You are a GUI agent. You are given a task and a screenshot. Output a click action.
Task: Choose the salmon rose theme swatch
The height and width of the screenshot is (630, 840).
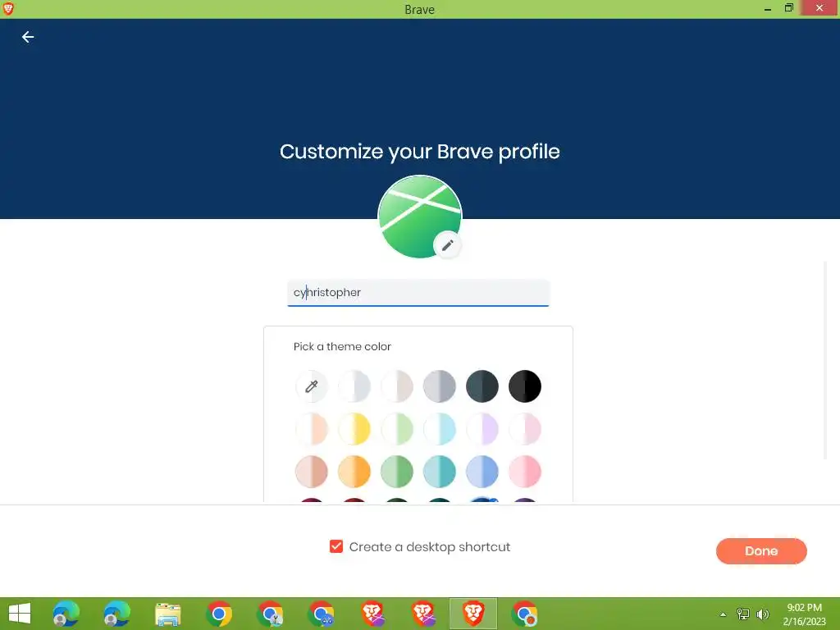click(x=311, y=472)
